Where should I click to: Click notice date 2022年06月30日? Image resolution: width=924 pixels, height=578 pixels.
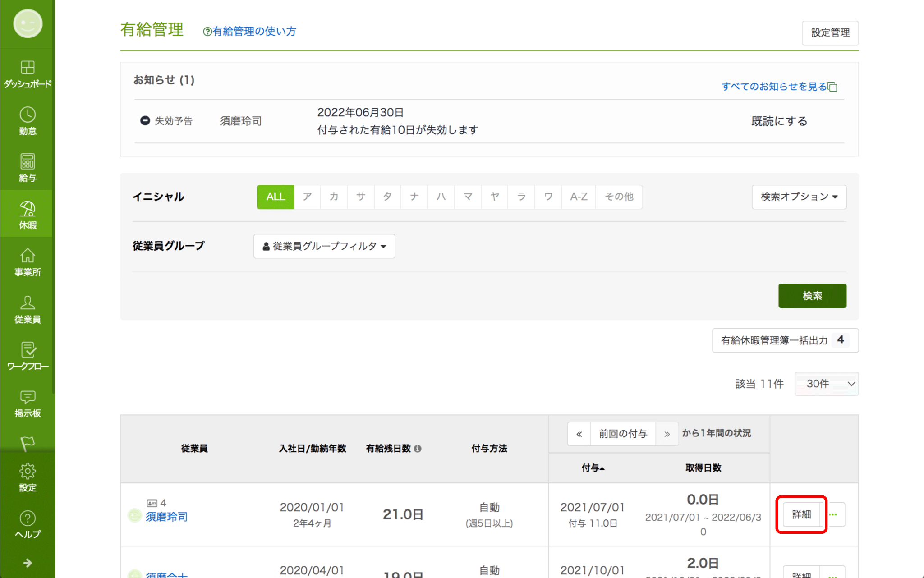360,112
